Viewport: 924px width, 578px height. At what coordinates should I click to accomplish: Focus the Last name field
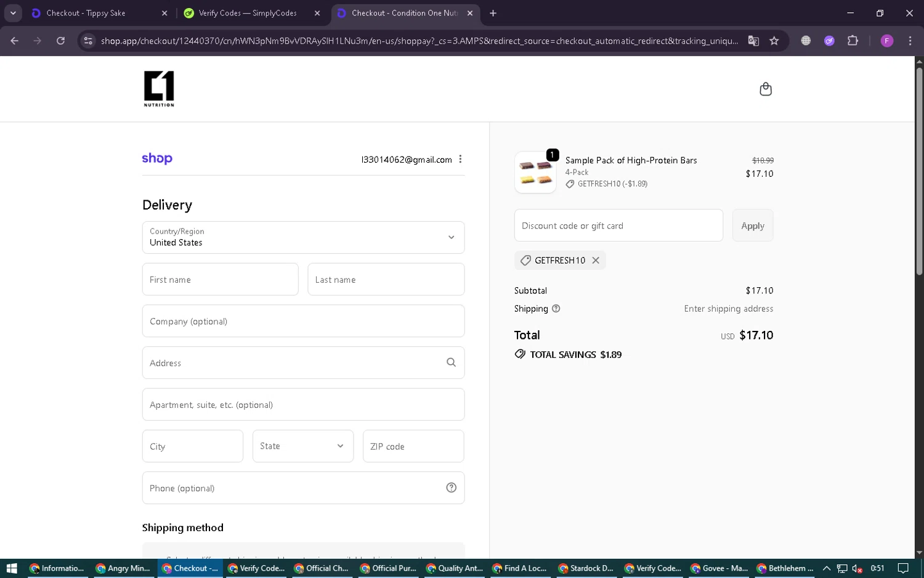pyautogui.click(x=386, y=279)
